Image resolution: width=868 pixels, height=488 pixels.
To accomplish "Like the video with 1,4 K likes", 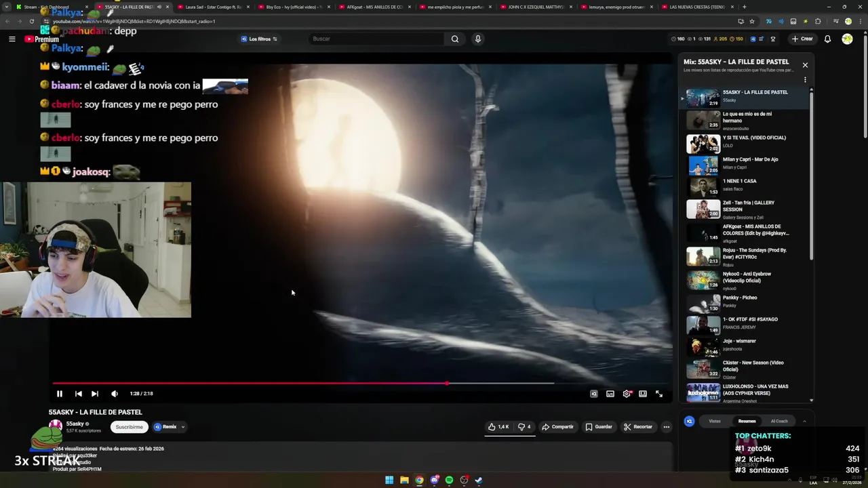I will pos(498,427).
